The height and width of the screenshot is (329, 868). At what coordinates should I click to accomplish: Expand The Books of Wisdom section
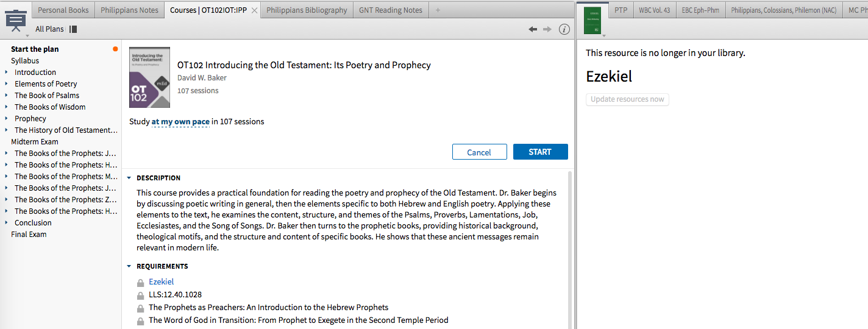7,107
